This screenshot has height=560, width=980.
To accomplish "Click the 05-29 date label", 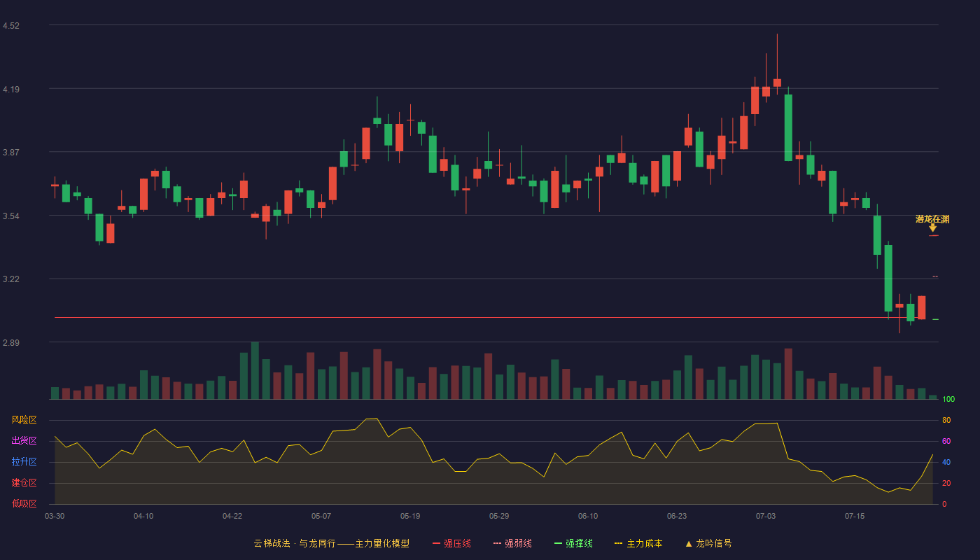I will pyautogui.click(x=499, y=516).
